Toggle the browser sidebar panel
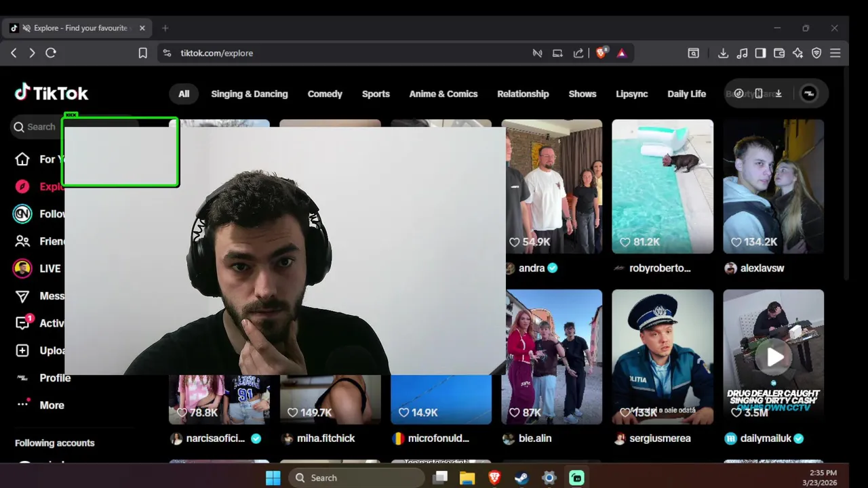The image size is (868, 488). click(x=761, y=53)
